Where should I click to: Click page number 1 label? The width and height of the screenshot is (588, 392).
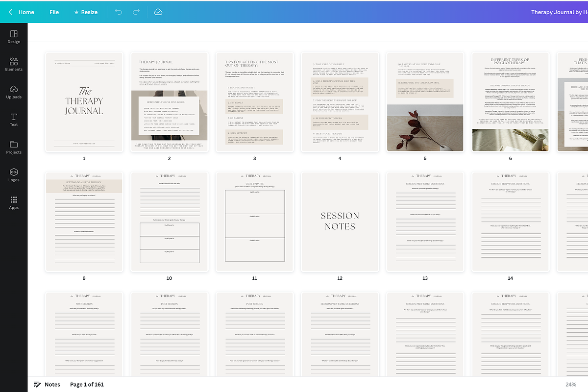coord(84,159)
